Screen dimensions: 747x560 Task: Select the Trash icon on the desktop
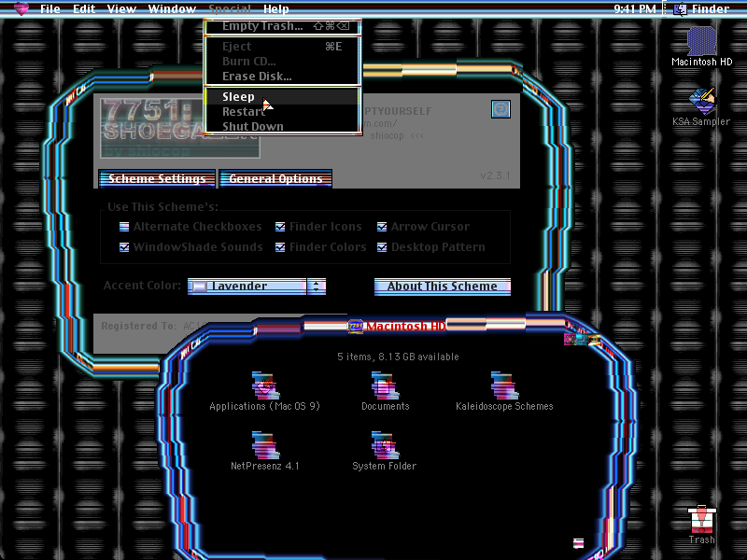[702, 519]
